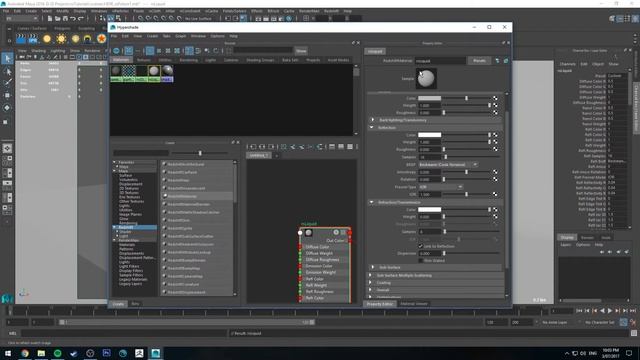Image resolution: width=640 pixels, height=360 pixels.
Task: Click the white input port of the graph node
Action: 300,233
